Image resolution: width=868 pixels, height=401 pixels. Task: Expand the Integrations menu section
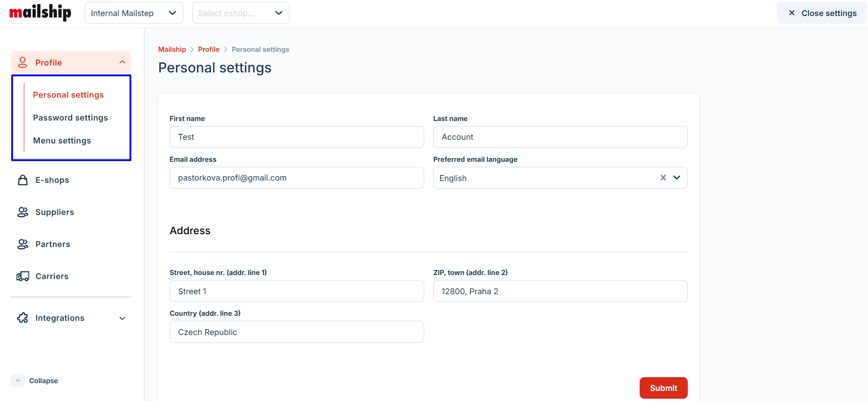[x=122, y=318]
